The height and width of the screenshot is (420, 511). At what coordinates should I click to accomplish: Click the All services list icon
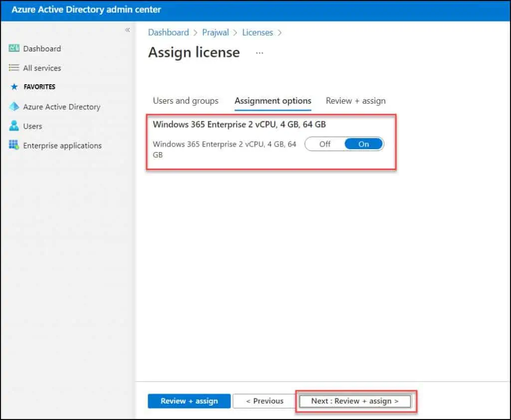click(13, 68)
